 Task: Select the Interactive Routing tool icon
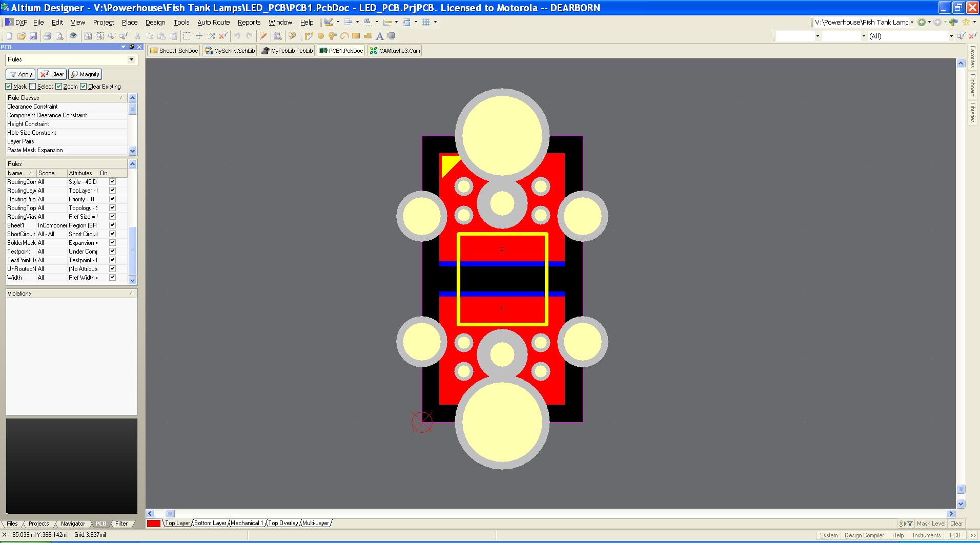coord(309,36)
